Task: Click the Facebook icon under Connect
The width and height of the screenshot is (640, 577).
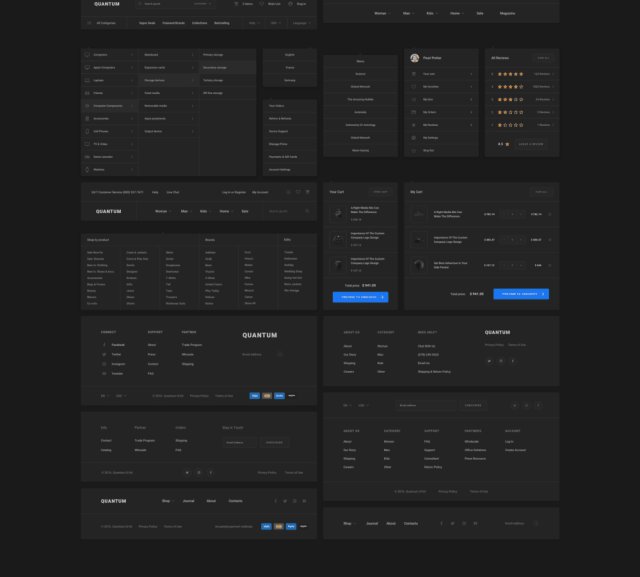Action: pos(104,345)
